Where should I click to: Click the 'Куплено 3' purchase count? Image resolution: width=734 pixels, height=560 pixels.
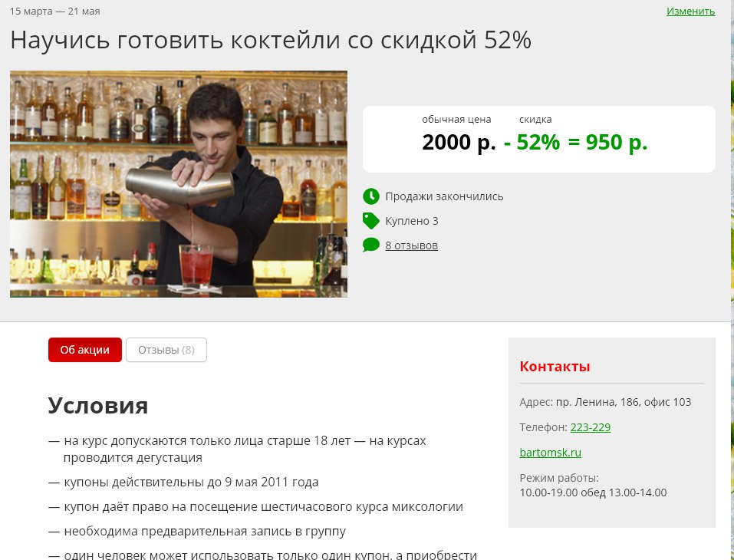tap(412, 221)
